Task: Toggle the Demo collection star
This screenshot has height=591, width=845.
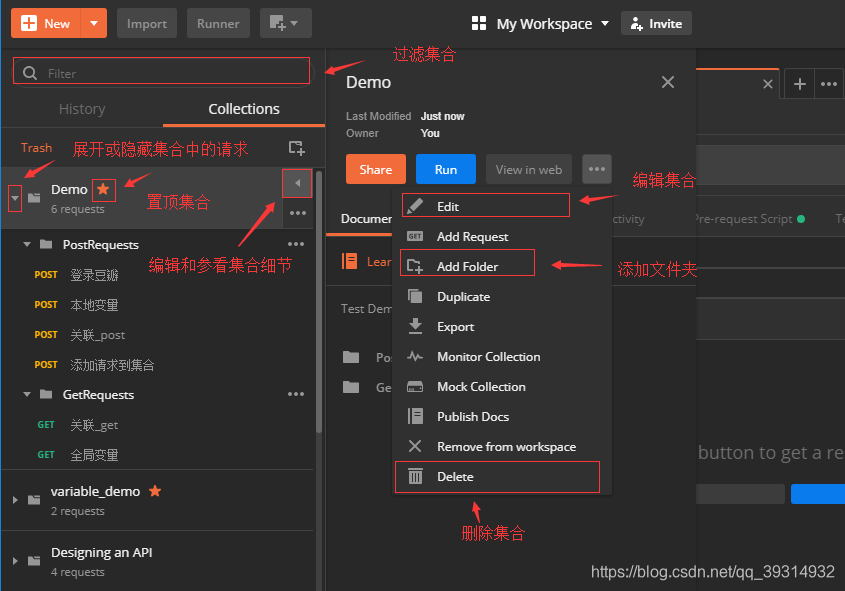Action: [x=103, y=190]
